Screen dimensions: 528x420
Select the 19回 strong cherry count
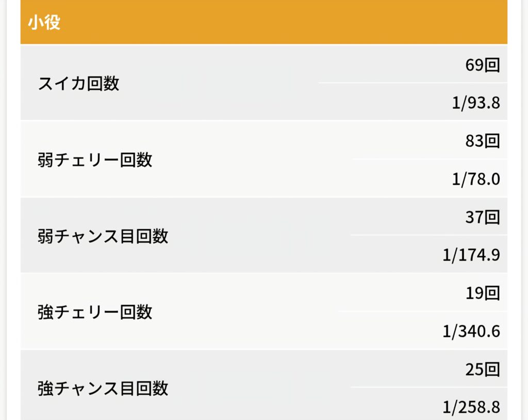point(482,293)
